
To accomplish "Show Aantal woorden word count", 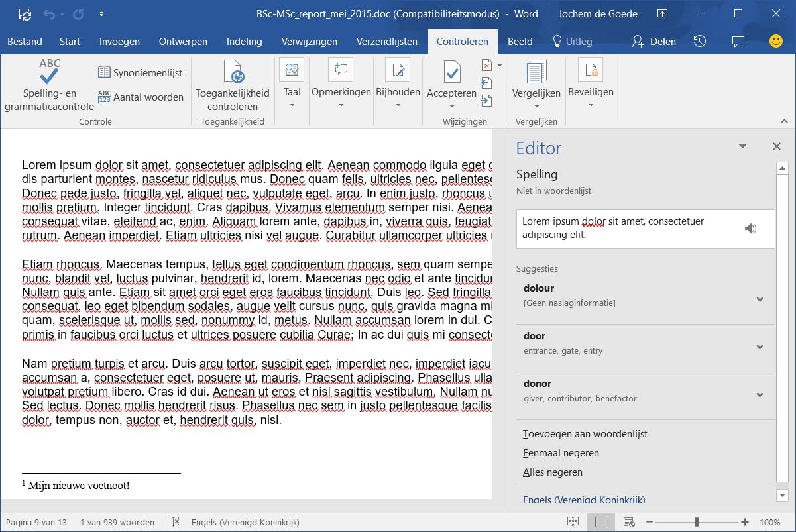I will tap(140, 97).
